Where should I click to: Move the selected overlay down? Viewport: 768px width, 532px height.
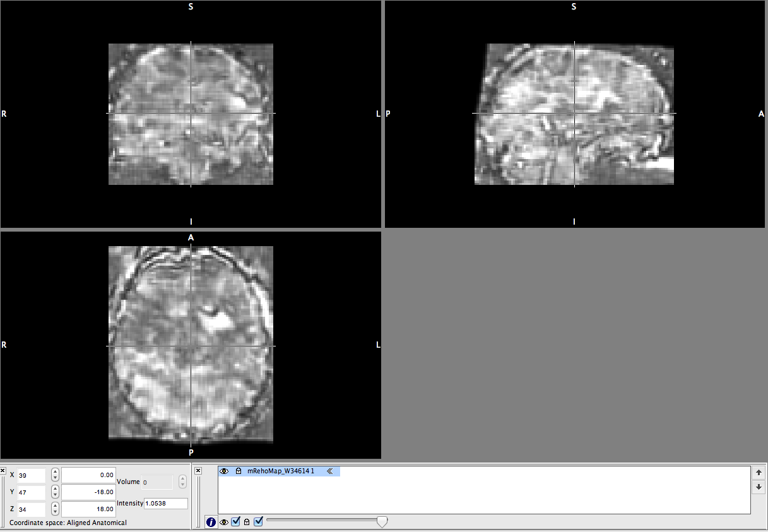[x=759, y=487]
